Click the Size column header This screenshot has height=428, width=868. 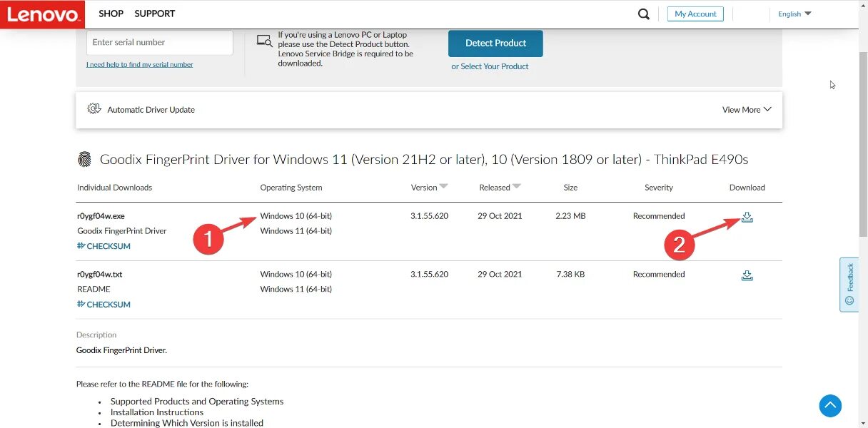tap(570, 188)
